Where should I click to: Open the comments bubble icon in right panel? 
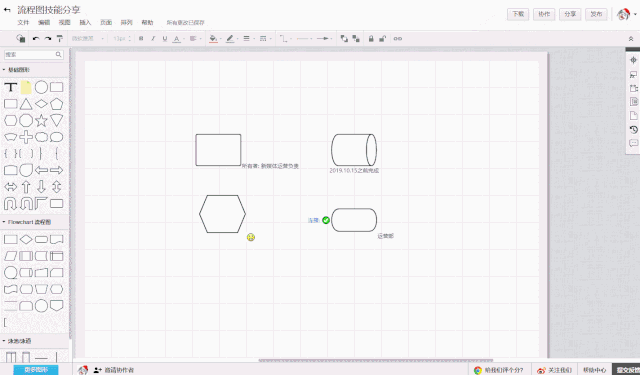click(x=633, y=143)
